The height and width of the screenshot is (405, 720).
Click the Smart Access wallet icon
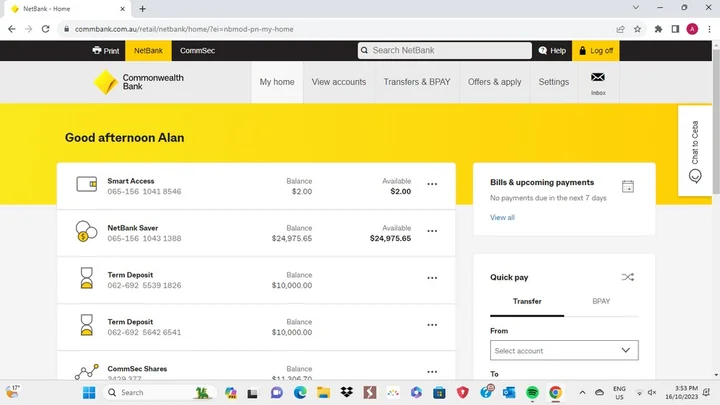(86, 184)
